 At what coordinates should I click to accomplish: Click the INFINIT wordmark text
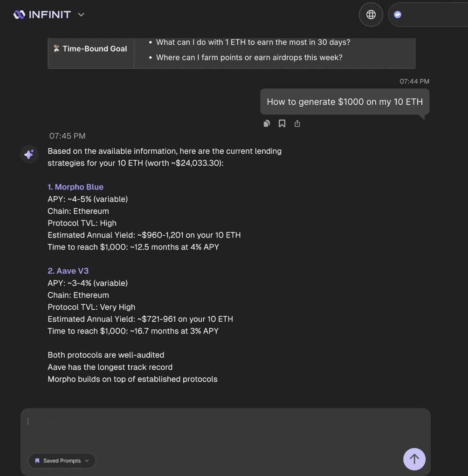click(x=50, y=14)
